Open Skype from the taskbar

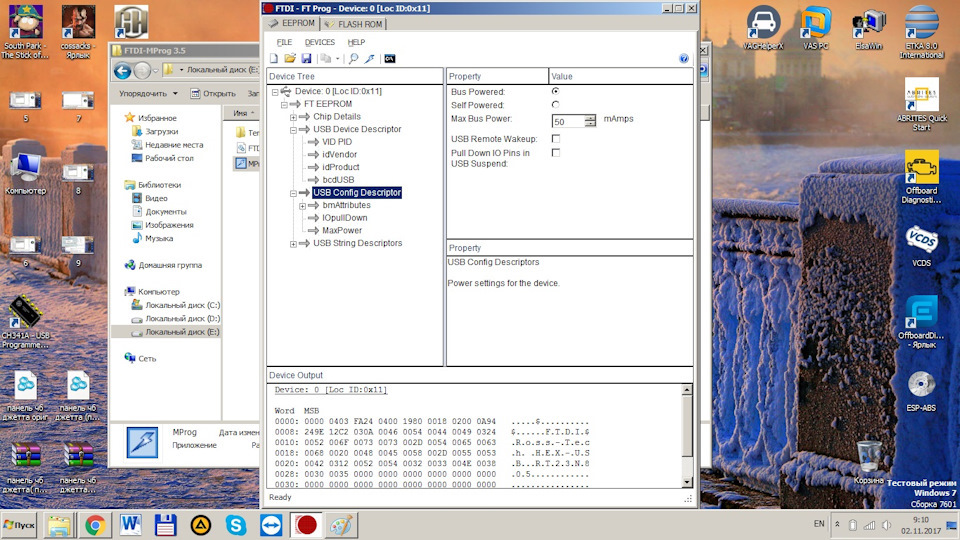tap(236, 525)
